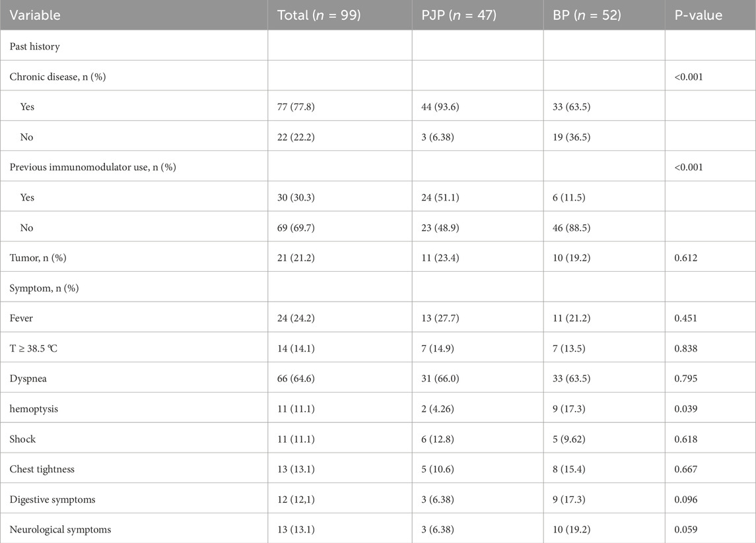Select the Digestive symptoms row label
This screenshot has width=756, height=543.
(52, 499)
